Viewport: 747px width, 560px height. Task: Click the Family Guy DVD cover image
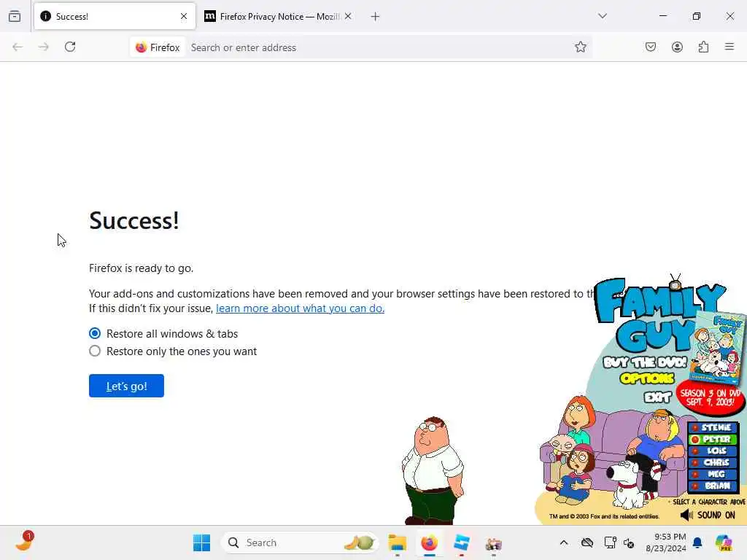tap(718, 347)
